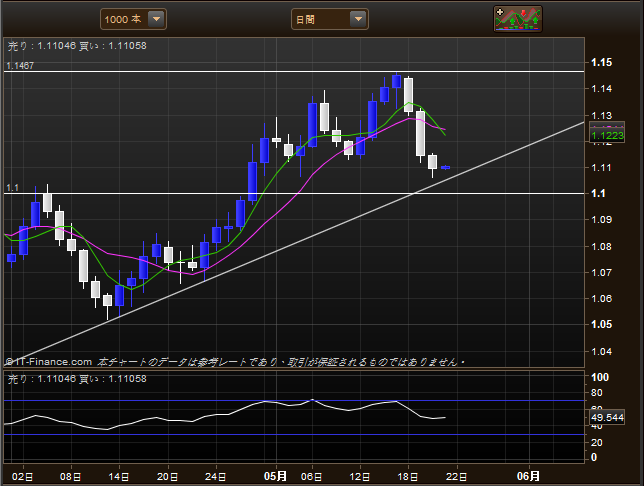Screen dimensions: 644x486
Task: Click the 24日 date axis label
Action: point(216,477)
